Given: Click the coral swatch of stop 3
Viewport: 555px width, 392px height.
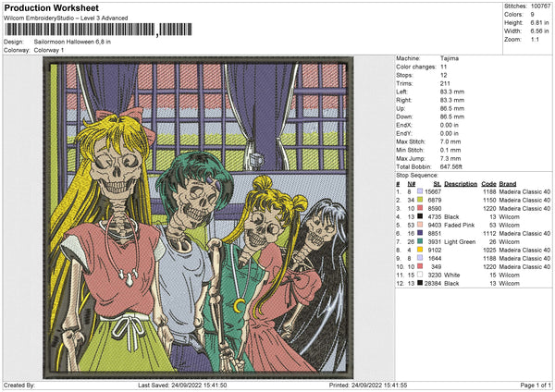Looking at the screenshot, I should pos(420,208).
